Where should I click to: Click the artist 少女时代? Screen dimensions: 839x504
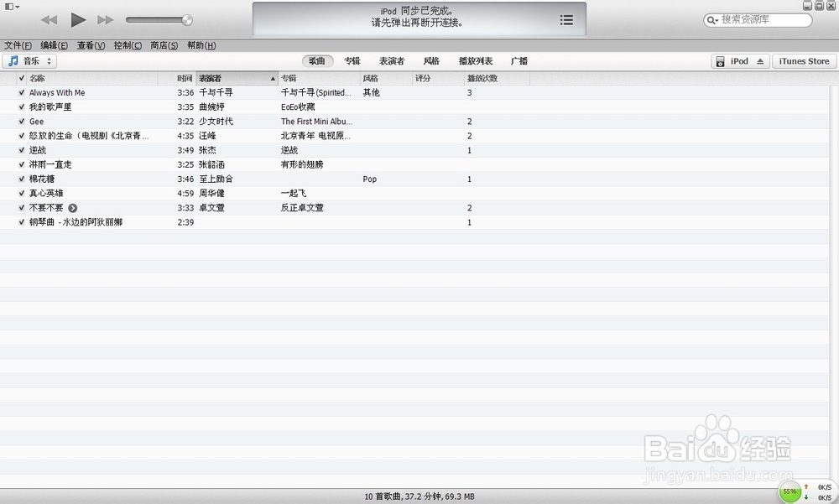click(216, 122)
